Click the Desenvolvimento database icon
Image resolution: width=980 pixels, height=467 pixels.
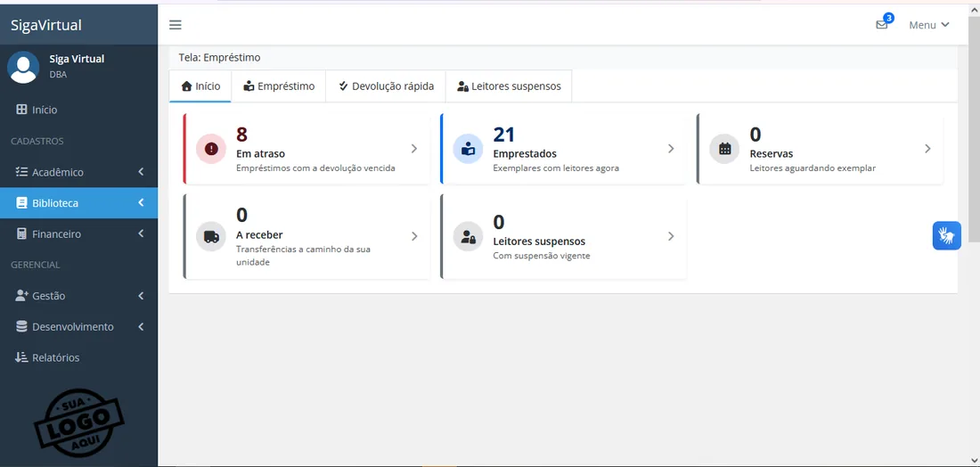[21, 326]
